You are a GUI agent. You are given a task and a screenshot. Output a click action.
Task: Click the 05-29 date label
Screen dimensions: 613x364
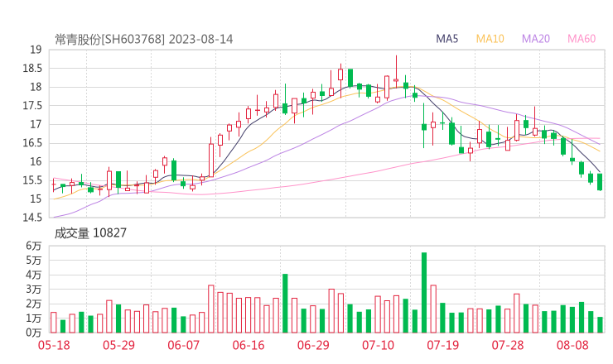118,345
